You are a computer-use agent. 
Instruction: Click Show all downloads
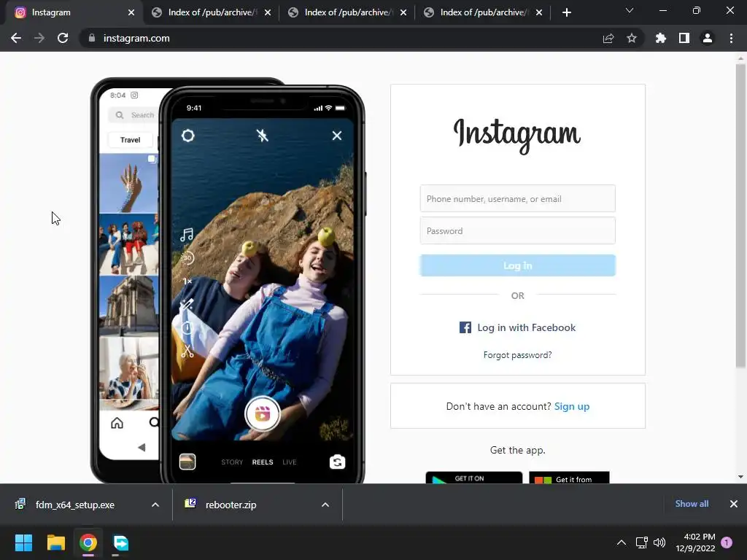(692, 504)
